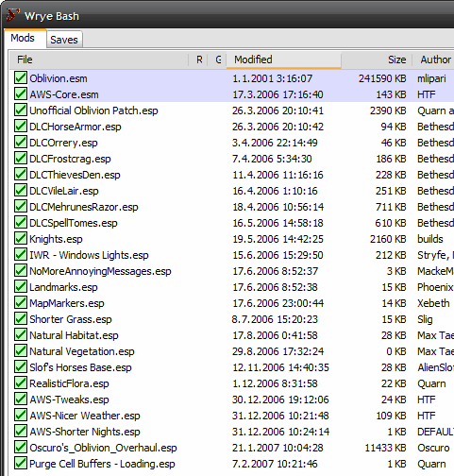Toggle the DLCSpellTomes.esp checkbox
Viewport: 454px width, 476px height.
click(21, 222)
